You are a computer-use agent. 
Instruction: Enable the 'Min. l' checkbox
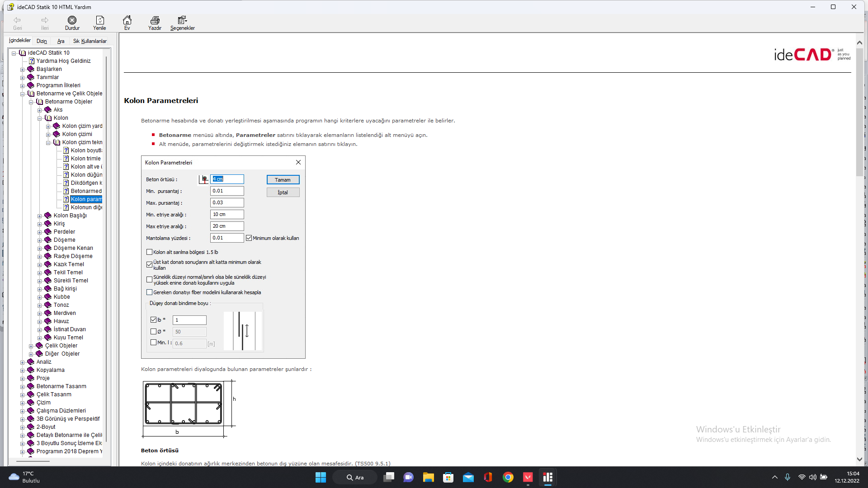[153, 343]
